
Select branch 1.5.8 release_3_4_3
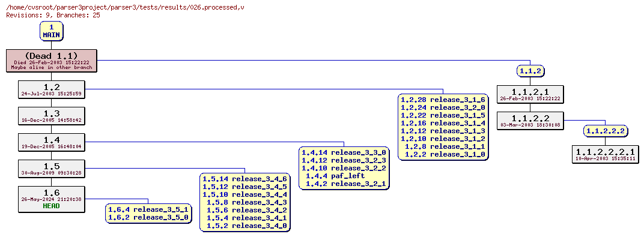click(x=247, y=202)
